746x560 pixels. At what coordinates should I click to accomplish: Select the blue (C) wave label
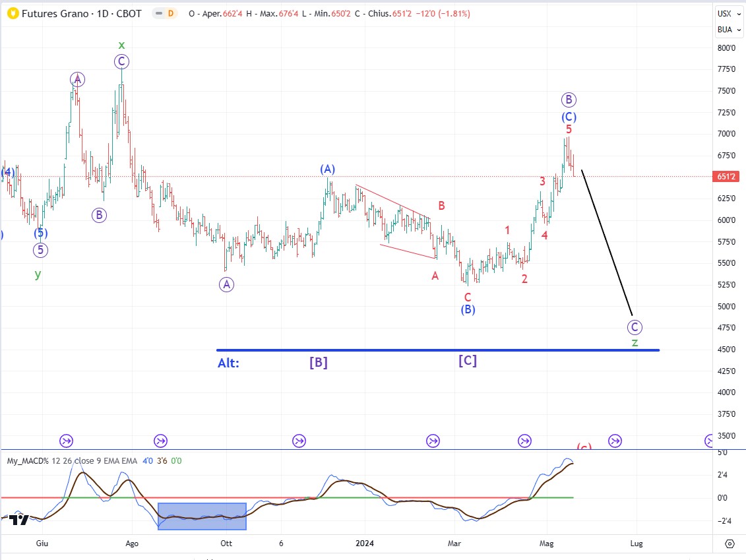[x=569, y=117]
